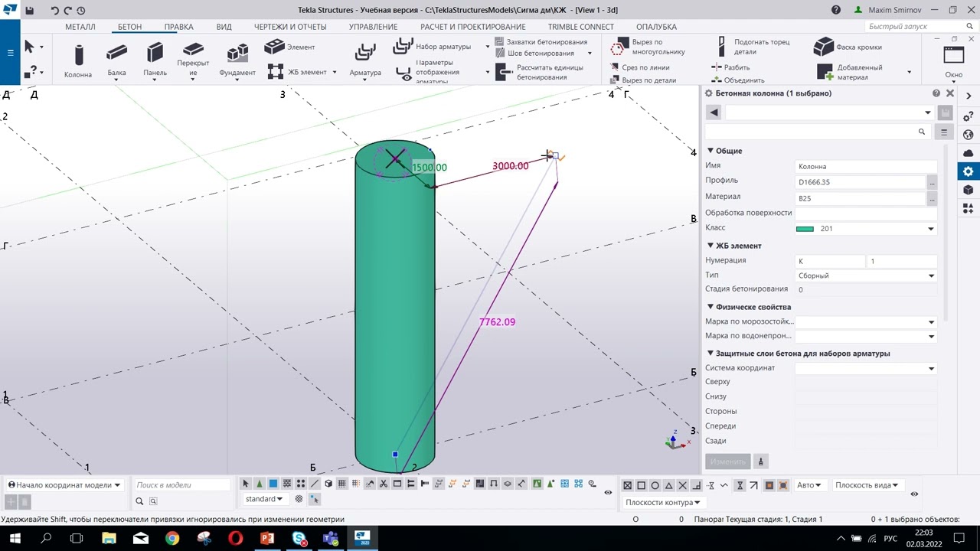The height and width of the screenshot is (551, 980).
Task: Click the back arrow in properties panel
Action: click(714, 112)
